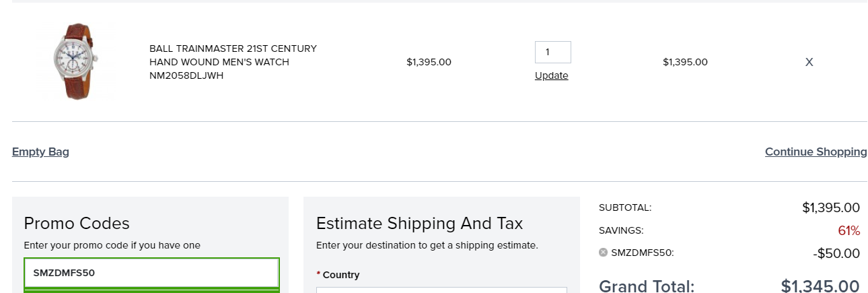This screenshot has width=868, height=293.
Task: Click the subtotal amount $1,395.00 in summary
Action: click(831, 207)
